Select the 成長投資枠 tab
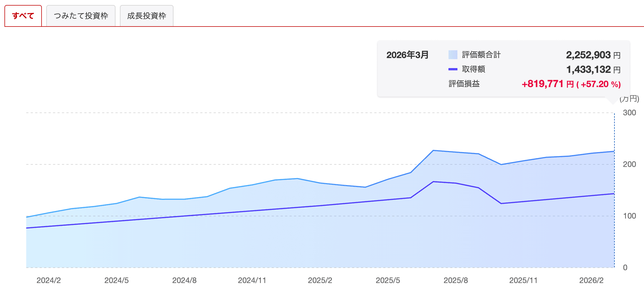Image resolution: width=644 pixels, height=290 pixels. pos(146,16)
